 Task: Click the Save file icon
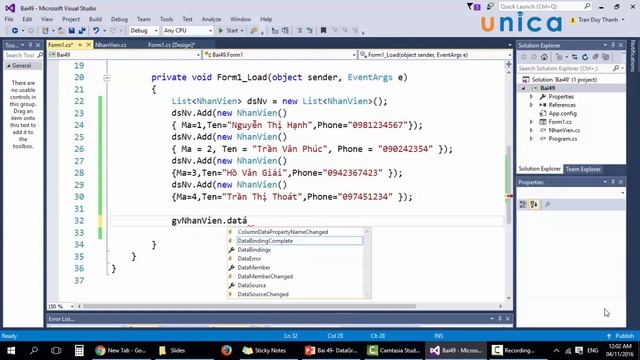71,31
